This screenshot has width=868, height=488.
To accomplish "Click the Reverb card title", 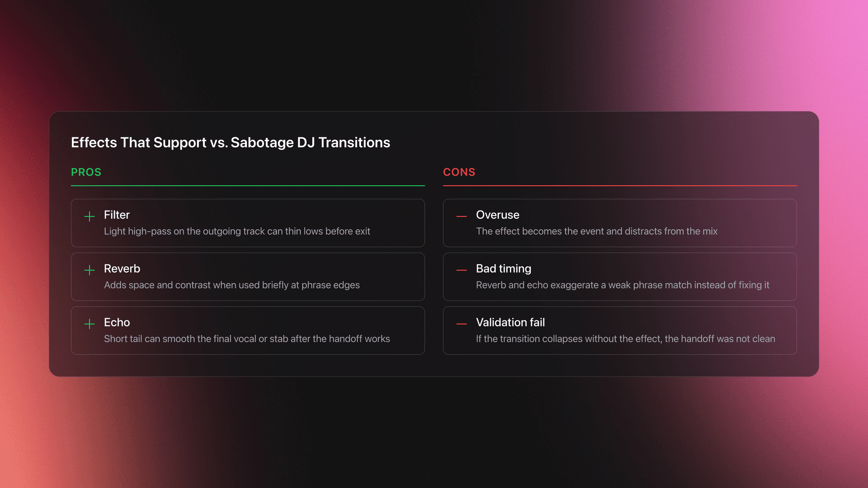I will [122, 268].
